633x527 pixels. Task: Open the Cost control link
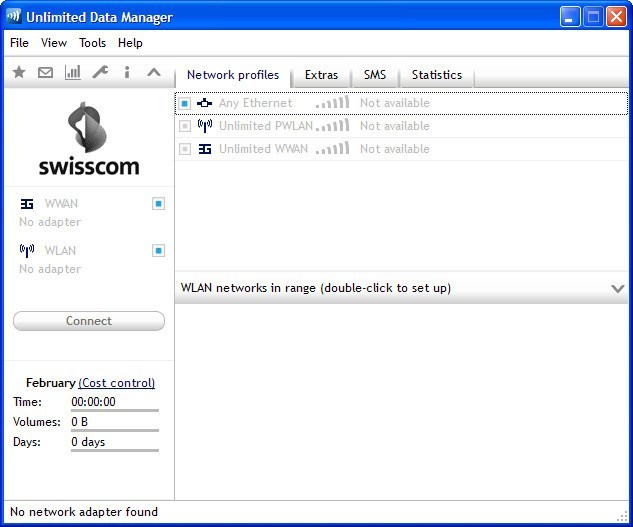point(116,383)
